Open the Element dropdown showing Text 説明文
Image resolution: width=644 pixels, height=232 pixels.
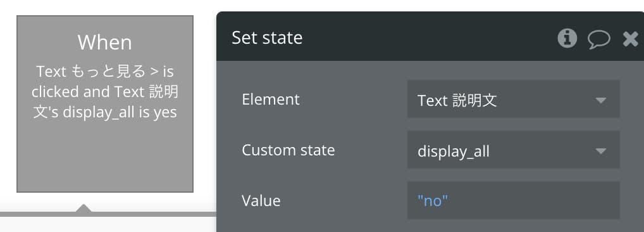[514, 99]
